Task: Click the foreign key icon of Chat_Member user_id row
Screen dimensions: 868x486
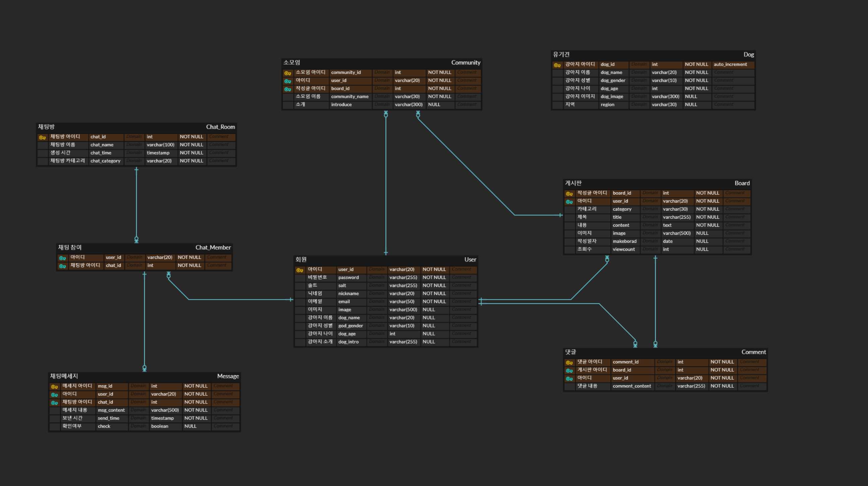Action: pyautogui.click(x=62, y=258)
